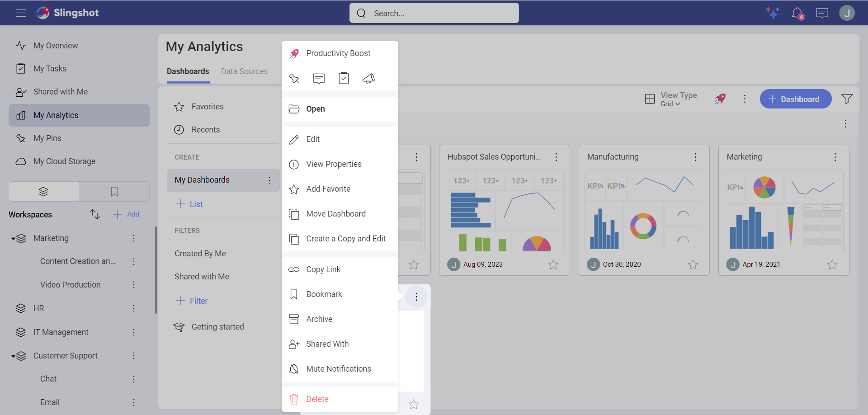Choose Copy Link from the menu
868x415 pixels.
pyautogui.click(x=340, y=269)
